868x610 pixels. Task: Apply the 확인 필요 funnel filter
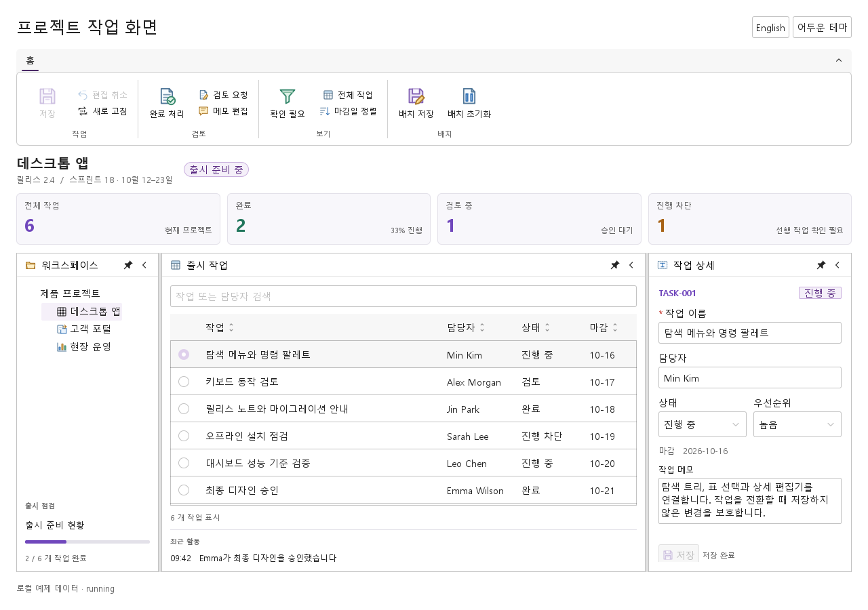[x=288, y=102]
